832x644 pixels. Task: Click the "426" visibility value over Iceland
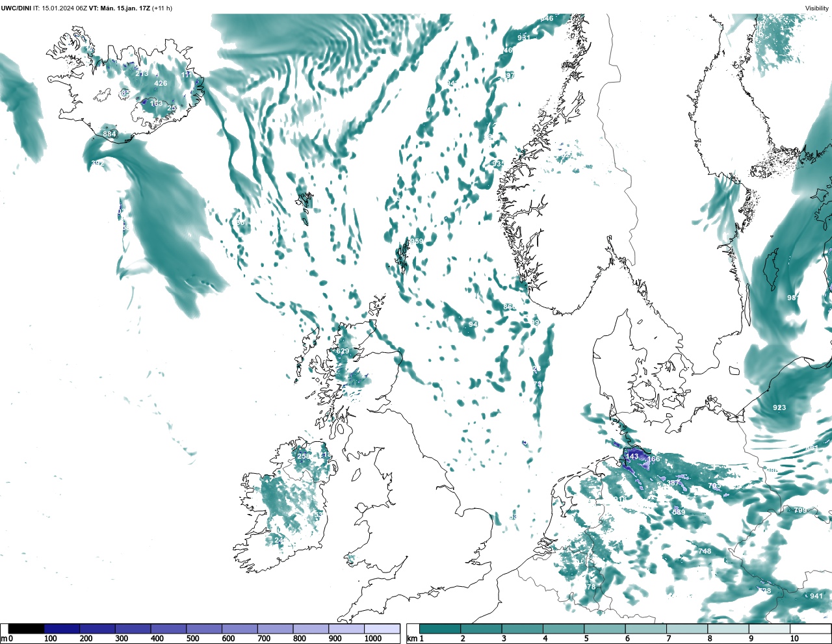(x=161, y=83)
